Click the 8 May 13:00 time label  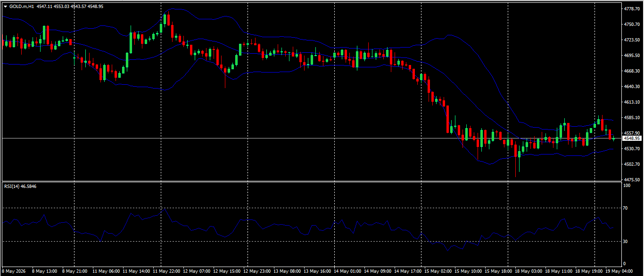click(x=44, y=271)
